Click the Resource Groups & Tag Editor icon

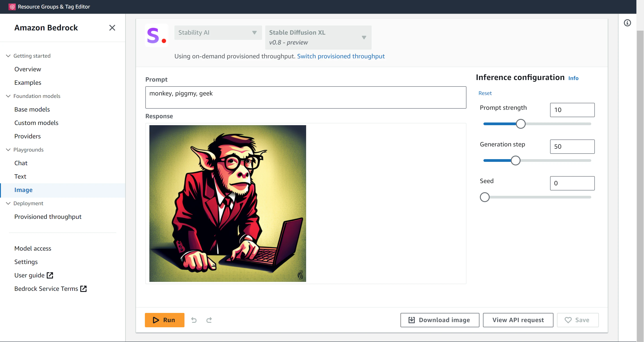pos(12,7)
